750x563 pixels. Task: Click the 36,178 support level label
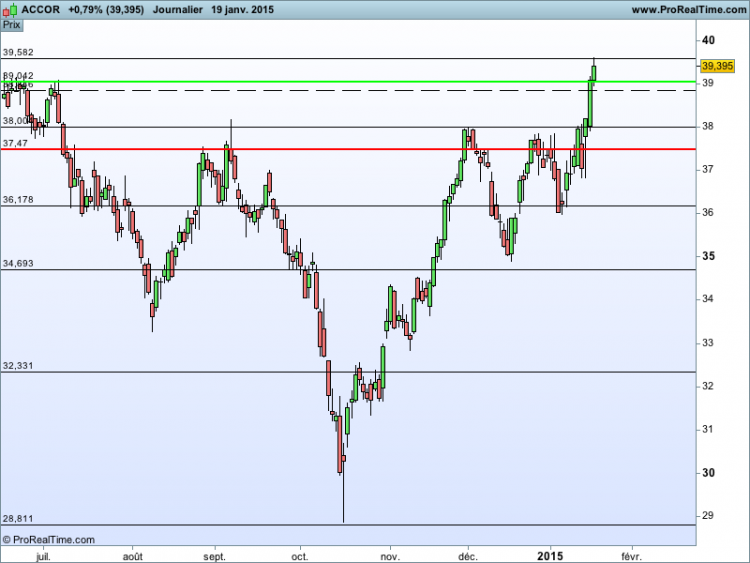[18, 199]
